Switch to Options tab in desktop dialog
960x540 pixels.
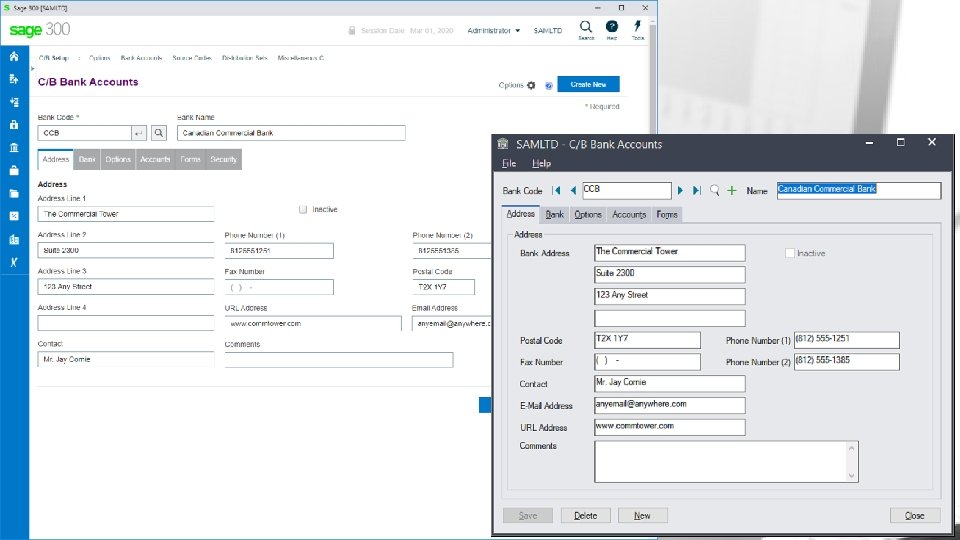pos(588,215)
